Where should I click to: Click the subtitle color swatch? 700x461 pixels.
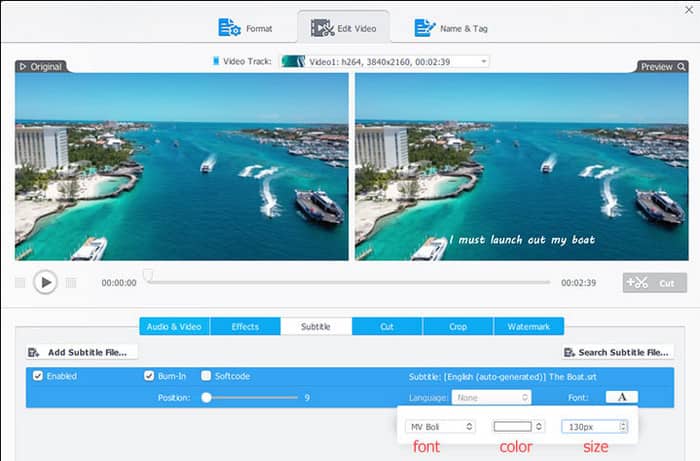pyautogui.click(x=512, y=427)
